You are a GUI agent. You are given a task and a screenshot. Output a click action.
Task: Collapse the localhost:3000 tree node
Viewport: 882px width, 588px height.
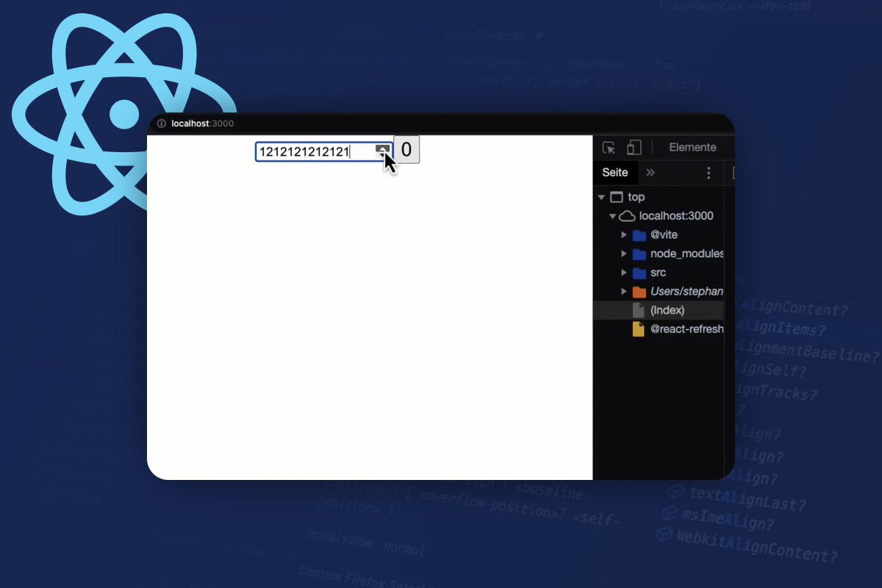click(x=612, y=216)
